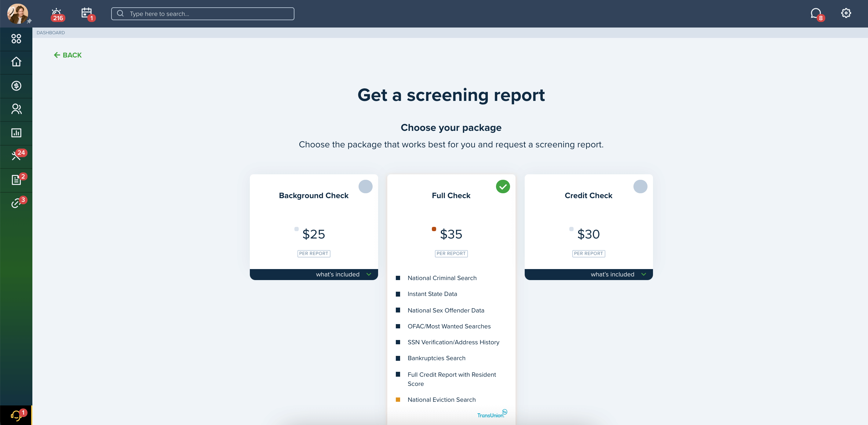Click Full Credit Report with Resident Score
The width and height of the screenshot is (868, 425).
(452, 379)
